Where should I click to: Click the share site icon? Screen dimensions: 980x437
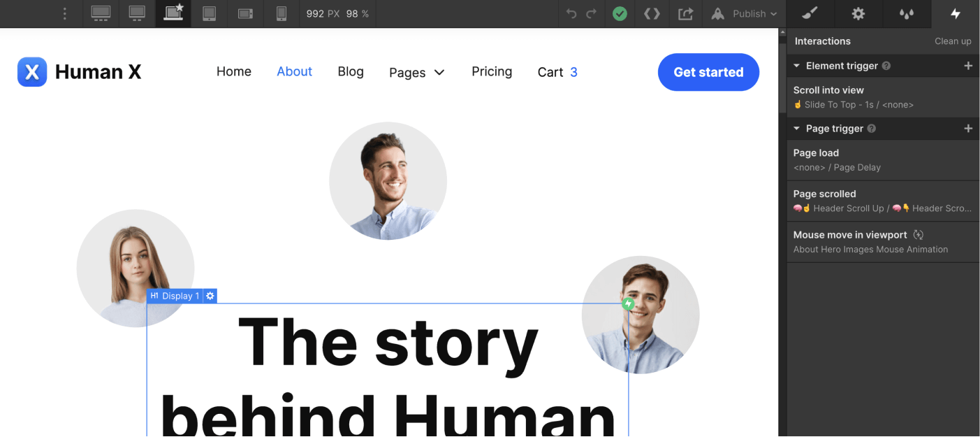coord(685,13)
